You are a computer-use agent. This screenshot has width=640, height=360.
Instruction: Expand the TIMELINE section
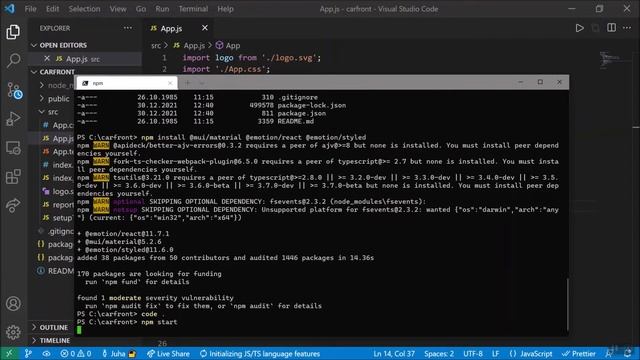pyautogui.click(x=51, y=340)
